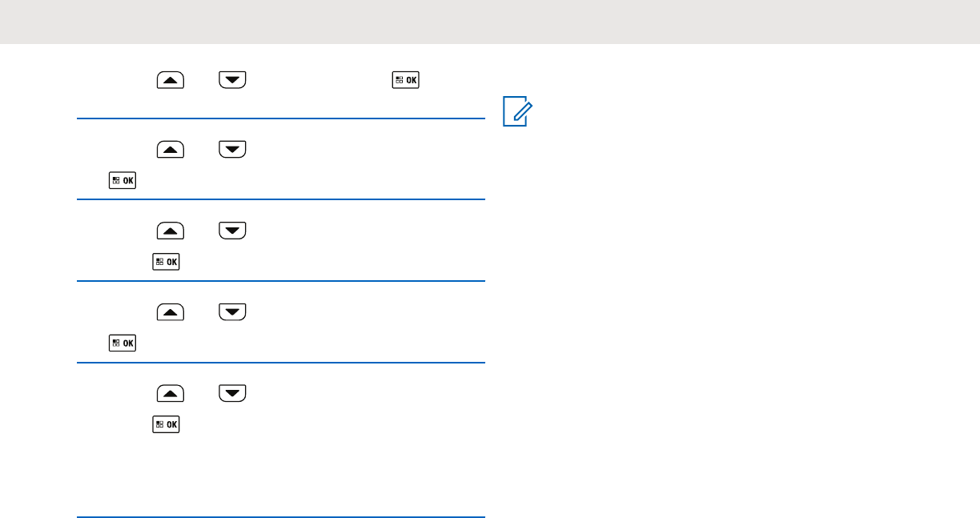The width and height of the screenshot is (980, 518).
Task: Select the OK button icon in the third step
Action: click(167, 262)
